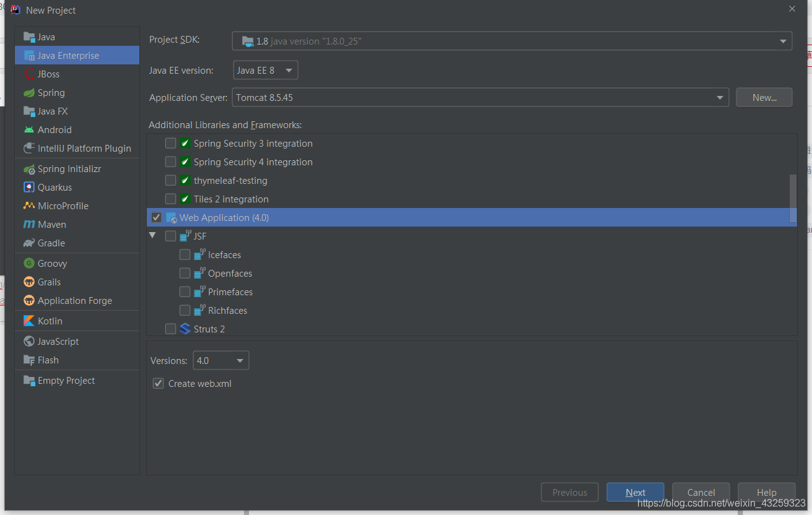Select Gradle in the project type list
This screenshot has height=515, width=812.
coord(77,243)
